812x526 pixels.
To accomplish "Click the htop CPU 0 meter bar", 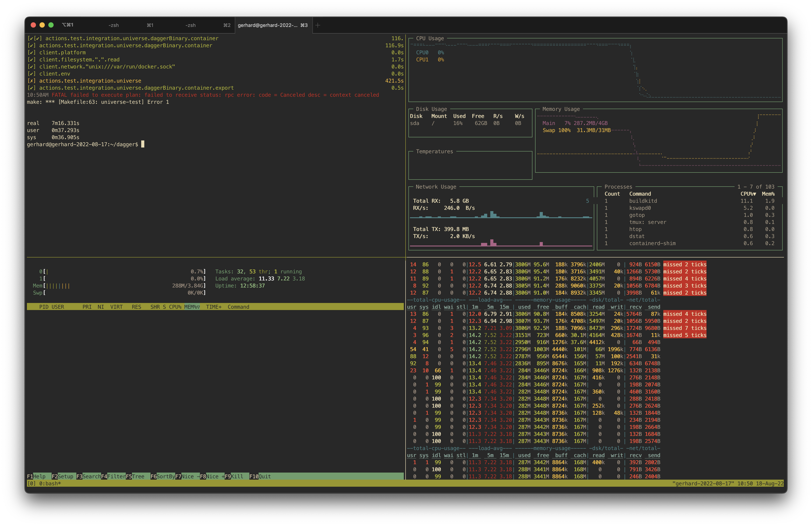I will [122, 272].
